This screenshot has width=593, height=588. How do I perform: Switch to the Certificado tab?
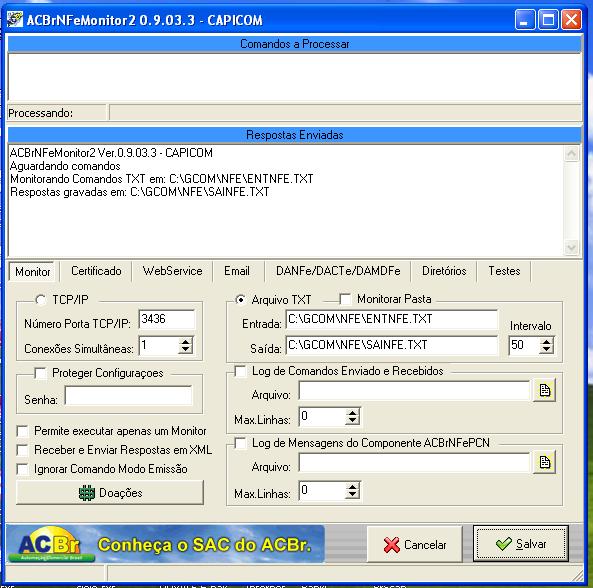[x=96, y=271]
